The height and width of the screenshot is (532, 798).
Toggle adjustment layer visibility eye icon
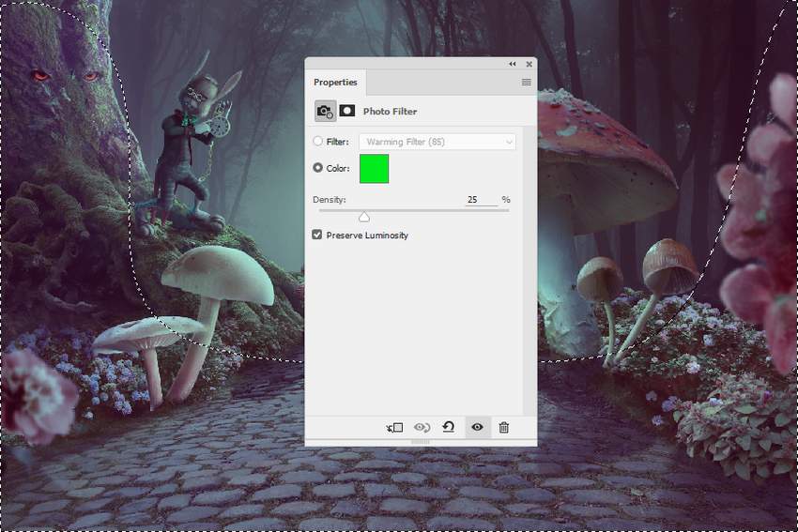(x=477, y=427)
